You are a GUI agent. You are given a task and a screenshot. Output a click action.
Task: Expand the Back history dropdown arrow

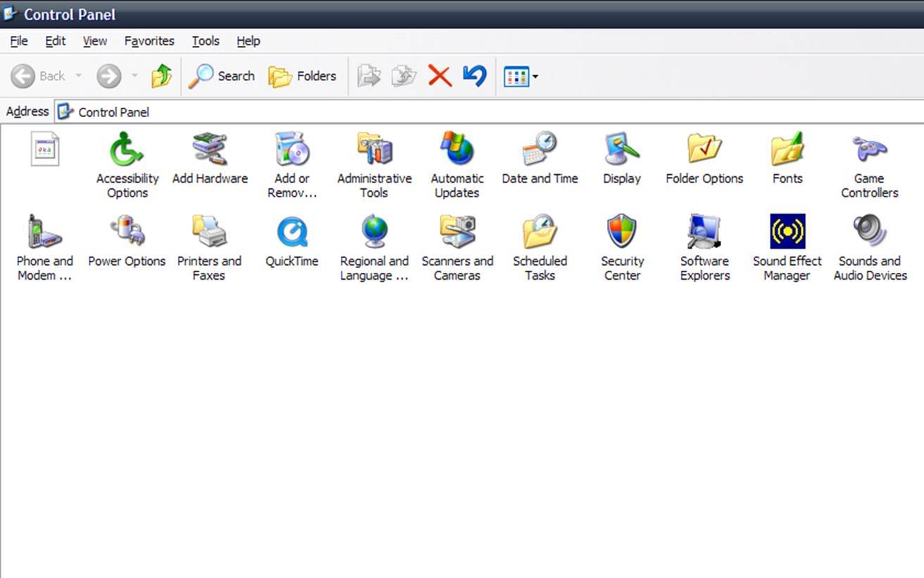[78, 76]
